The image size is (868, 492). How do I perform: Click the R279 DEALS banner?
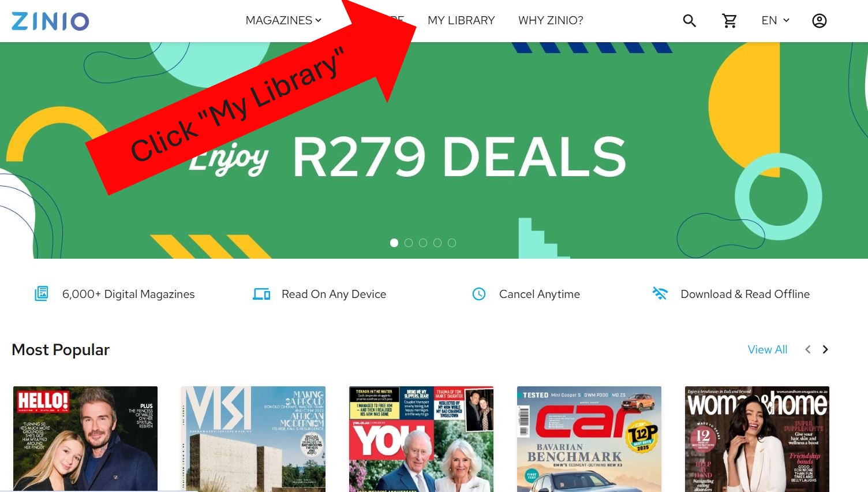(x=434, y=150)
